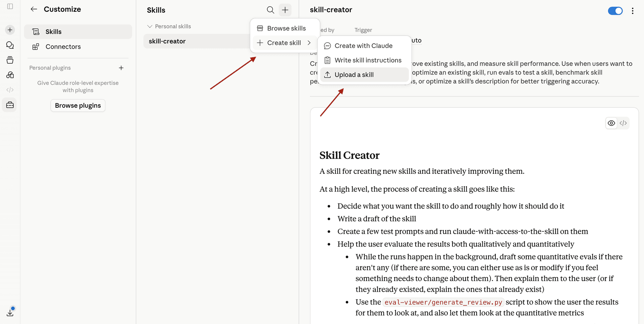Screen dimensions: 644x324
Task: Click the Skill Creator document heading
Action: 349,155
